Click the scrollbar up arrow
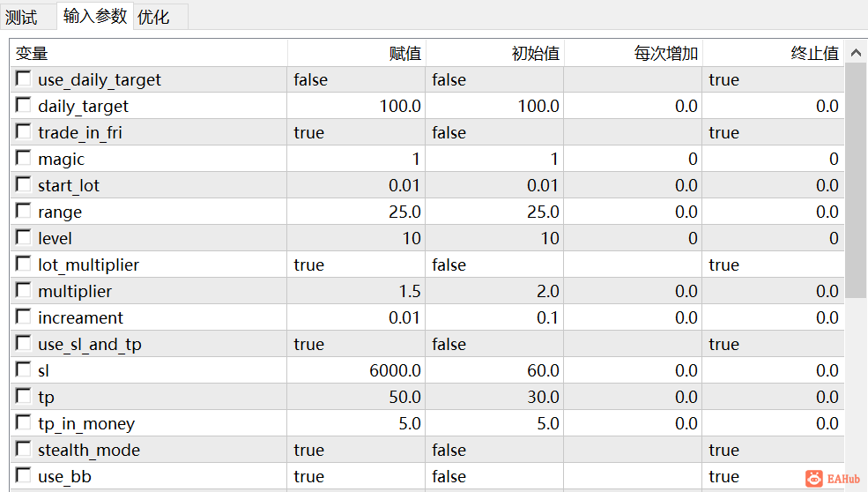Viewport: 868px width, 492px height. (856, 53)
